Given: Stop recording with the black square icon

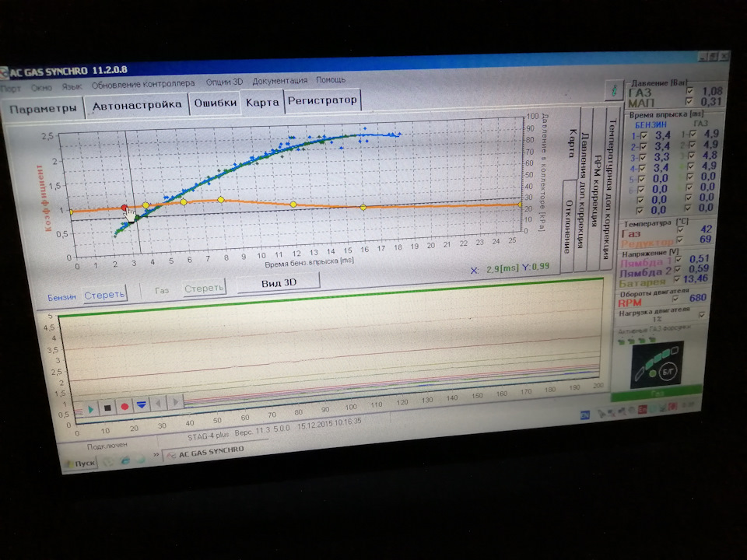Looking at the screenshot, I should click(107, 408).
